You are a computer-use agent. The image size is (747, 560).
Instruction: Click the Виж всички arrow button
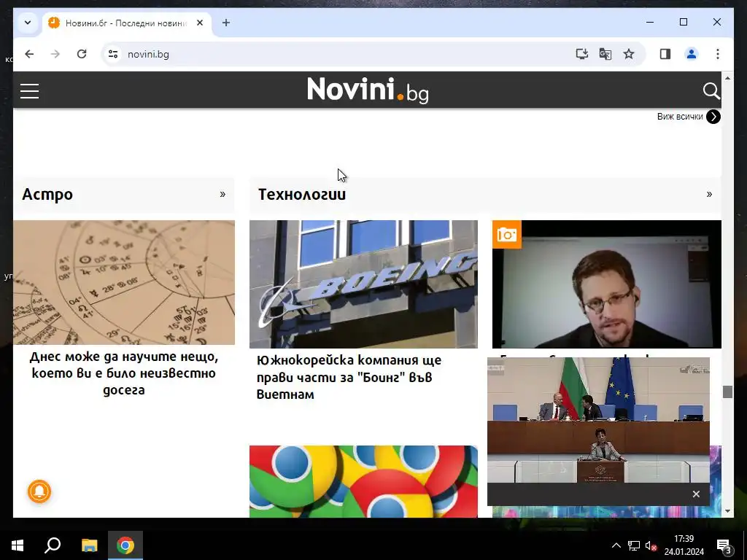pos(713,117)
